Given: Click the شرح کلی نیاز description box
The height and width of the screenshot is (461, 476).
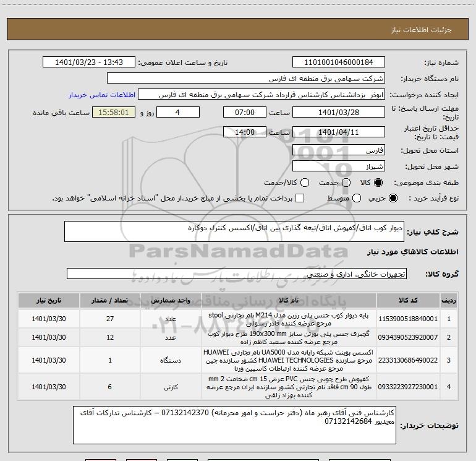Looking at the screenshot, I should [x=234, y=231].
